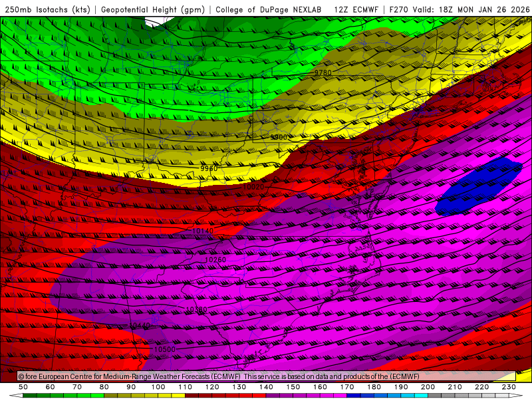532x399 pixels.
Task: Select the 10440 height contour label
Action: pyautogui.click(x=140, y=325)
